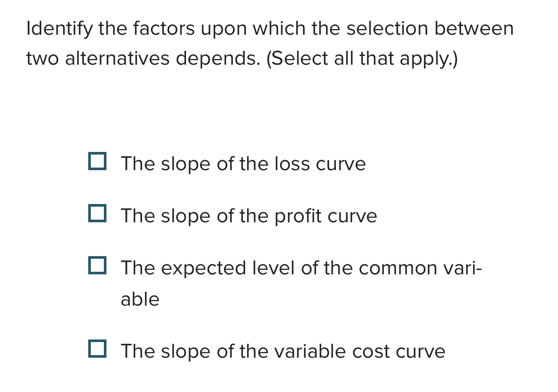This screenshot has height=392, width=558.
Task: Check the box for "The slope of the profit curve"
Action: coord(98,214)
